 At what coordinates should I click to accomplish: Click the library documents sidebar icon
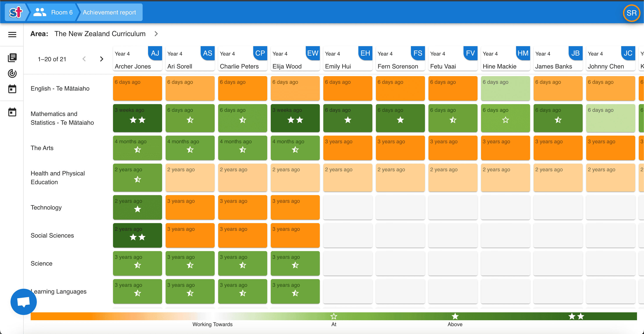(12, 58)
